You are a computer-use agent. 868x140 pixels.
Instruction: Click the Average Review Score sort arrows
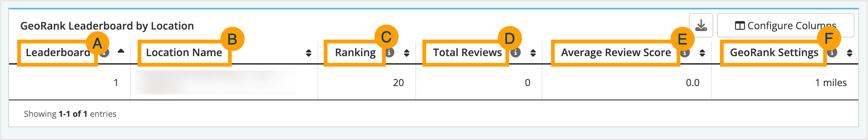[x=702, y=53]
